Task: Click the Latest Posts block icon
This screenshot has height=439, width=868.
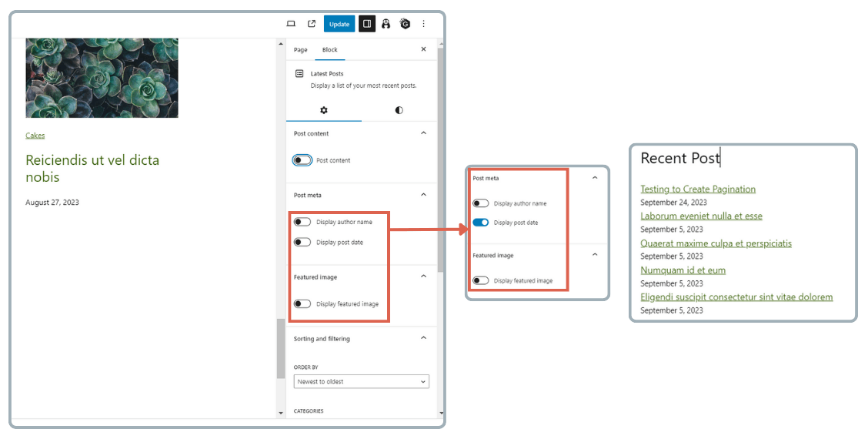Action: tap(299, 74)
